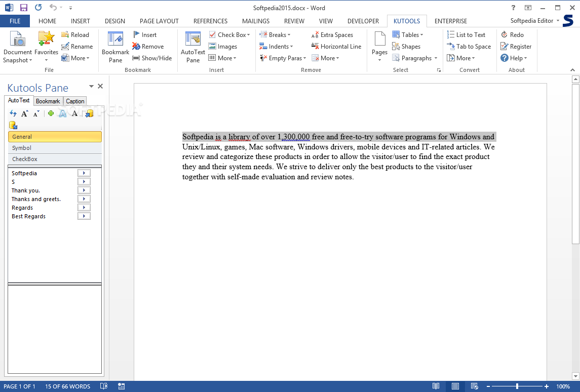Click Register button

pos(516,47)
